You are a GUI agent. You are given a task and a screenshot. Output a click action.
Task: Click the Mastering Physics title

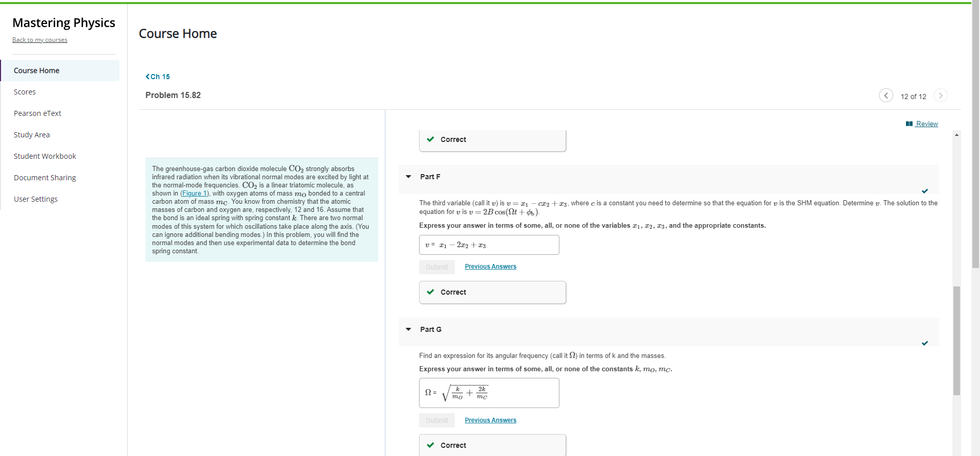click(x=64, y=23)
